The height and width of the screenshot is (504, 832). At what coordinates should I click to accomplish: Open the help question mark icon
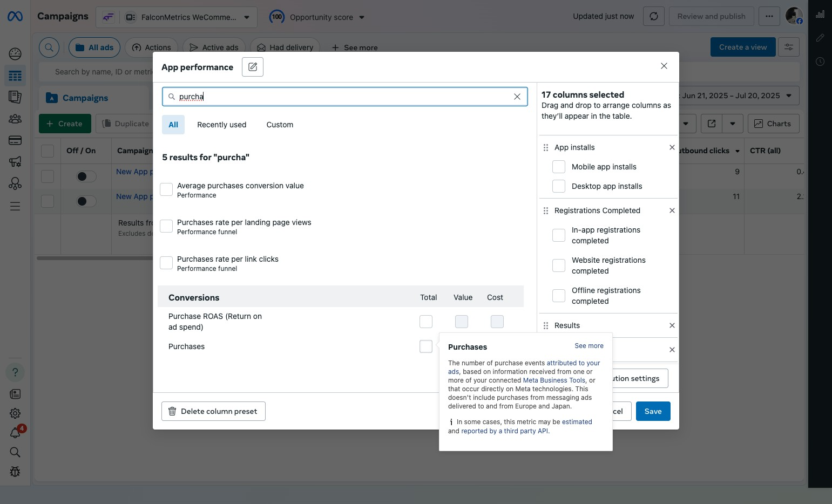15,372
